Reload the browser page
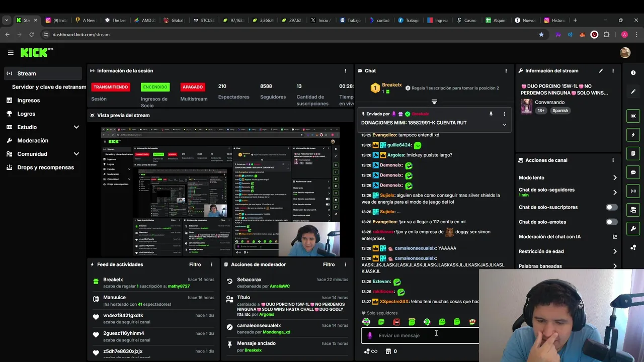644x362 pixels. point(31,35)
